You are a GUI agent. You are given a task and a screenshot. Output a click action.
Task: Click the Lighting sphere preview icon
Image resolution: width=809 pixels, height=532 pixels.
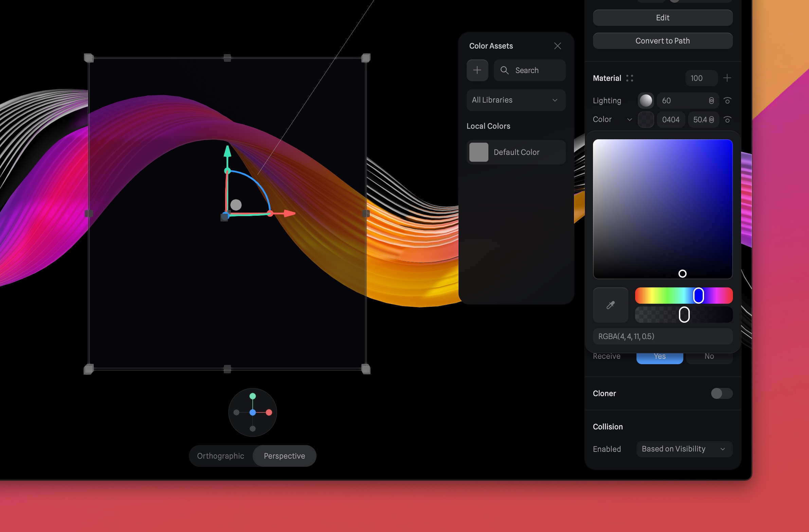(x=646, y=101)
